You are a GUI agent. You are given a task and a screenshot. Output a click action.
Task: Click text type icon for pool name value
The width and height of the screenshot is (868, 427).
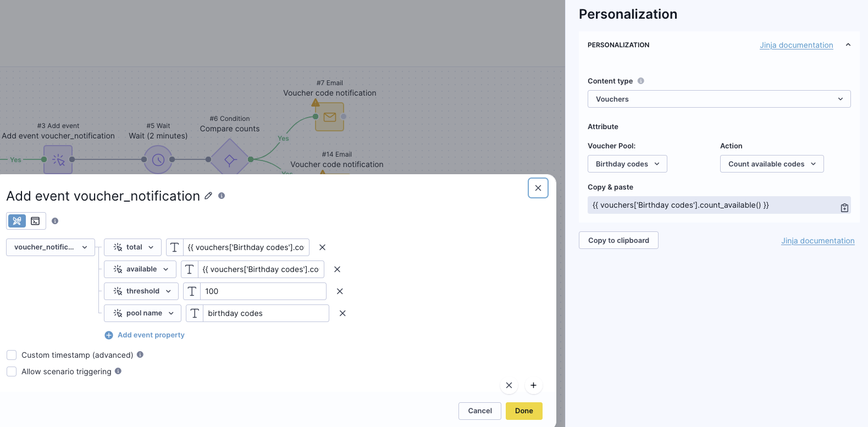click(x=195, y=313)
